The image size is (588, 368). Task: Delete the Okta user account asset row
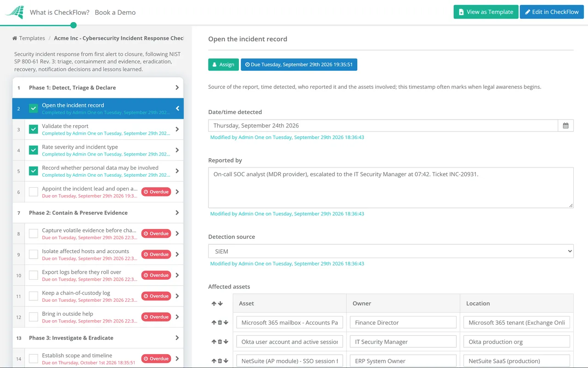[x=220, y=342]
